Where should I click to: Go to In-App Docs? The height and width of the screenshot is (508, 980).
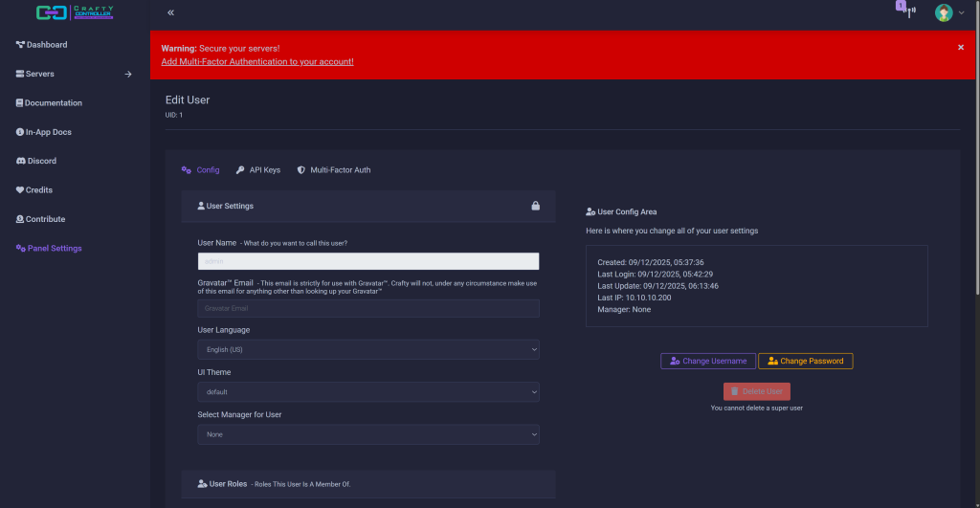tap(48, 132)
